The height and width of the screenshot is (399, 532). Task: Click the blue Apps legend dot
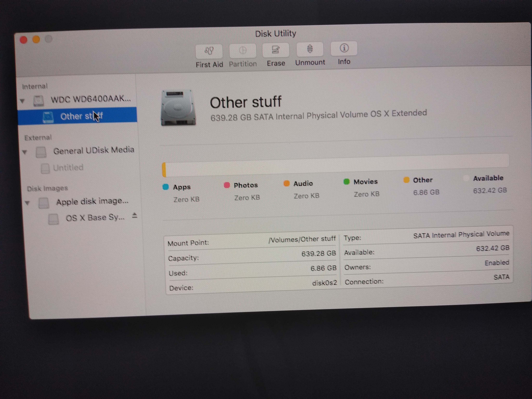tap(165, 187)
